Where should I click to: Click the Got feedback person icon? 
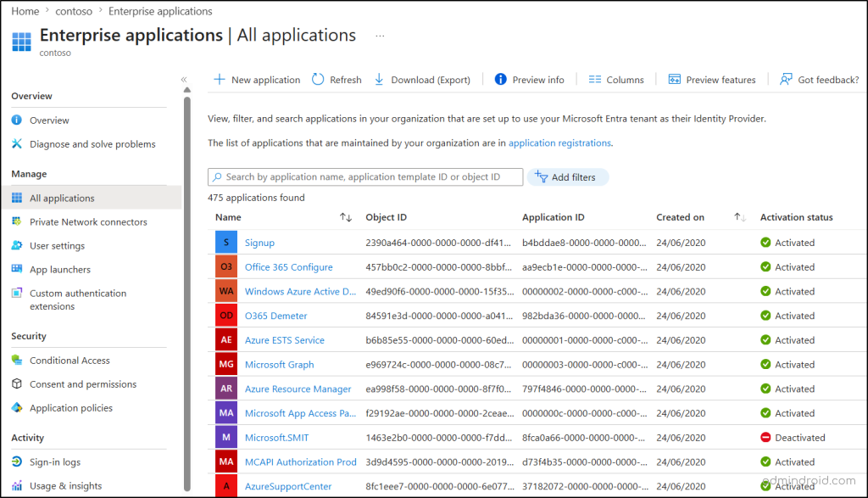click(x=786, y=79)
